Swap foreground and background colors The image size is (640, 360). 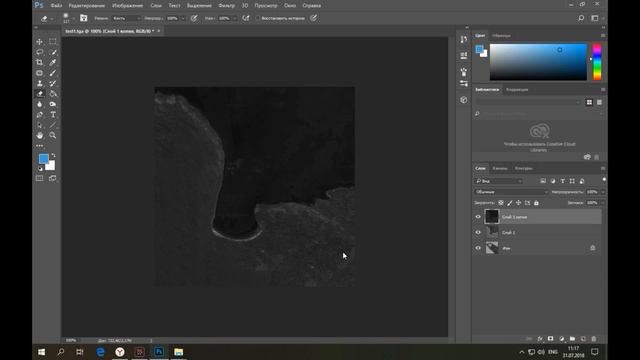click(x=53, y=156)
